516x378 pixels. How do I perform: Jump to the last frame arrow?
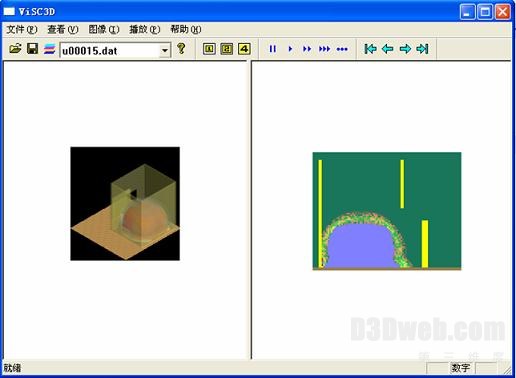tap(422, 49)
